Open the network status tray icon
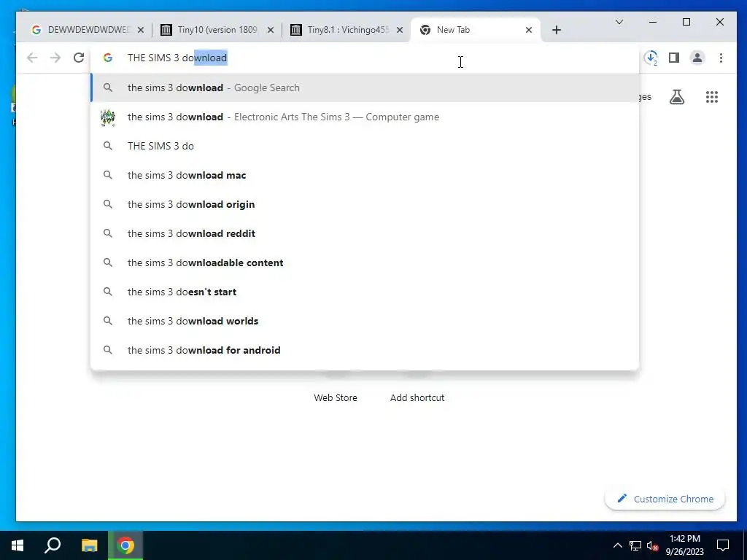The width and height of the screenshot is (747, 560). pyautogui.click(x=635, y=545)
